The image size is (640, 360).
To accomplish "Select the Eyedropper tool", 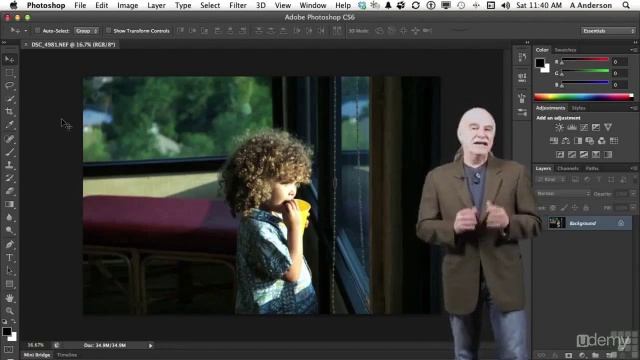I will pyautogui.click(x=9, y=125).
